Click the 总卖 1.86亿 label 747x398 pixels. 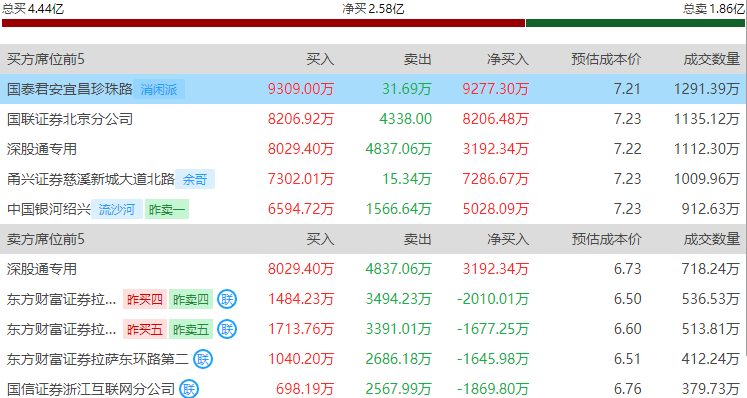point(714,9)
